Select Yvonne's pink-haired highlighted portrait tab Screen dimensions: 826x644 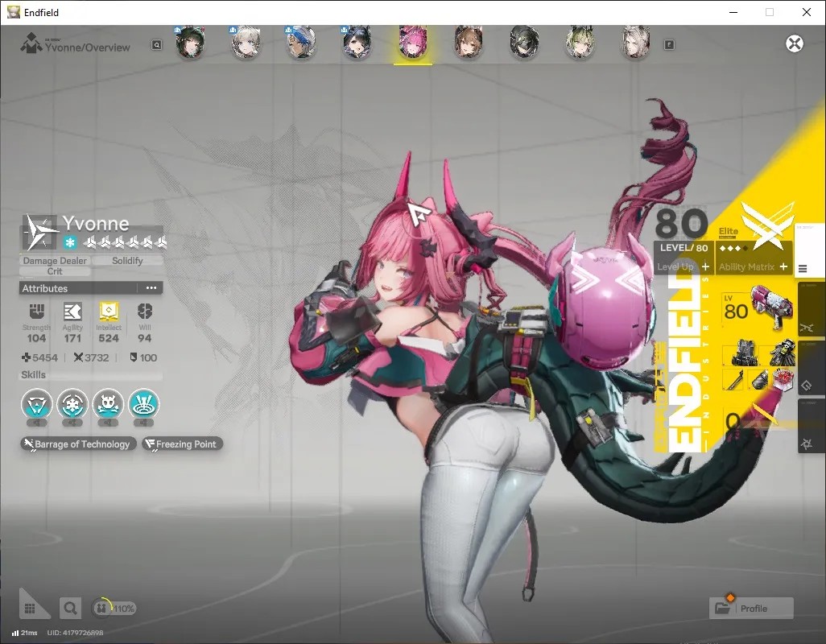tap(413, 43)
